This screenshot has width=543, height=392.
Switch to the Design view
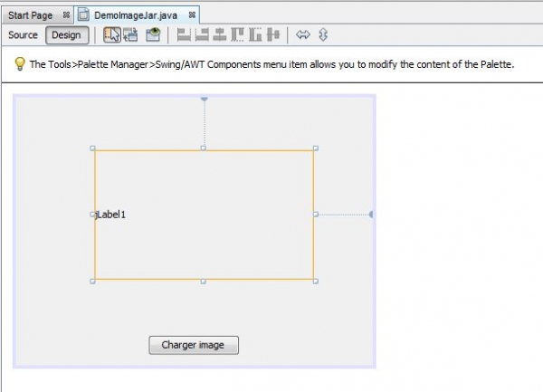[x=65, y=35]
